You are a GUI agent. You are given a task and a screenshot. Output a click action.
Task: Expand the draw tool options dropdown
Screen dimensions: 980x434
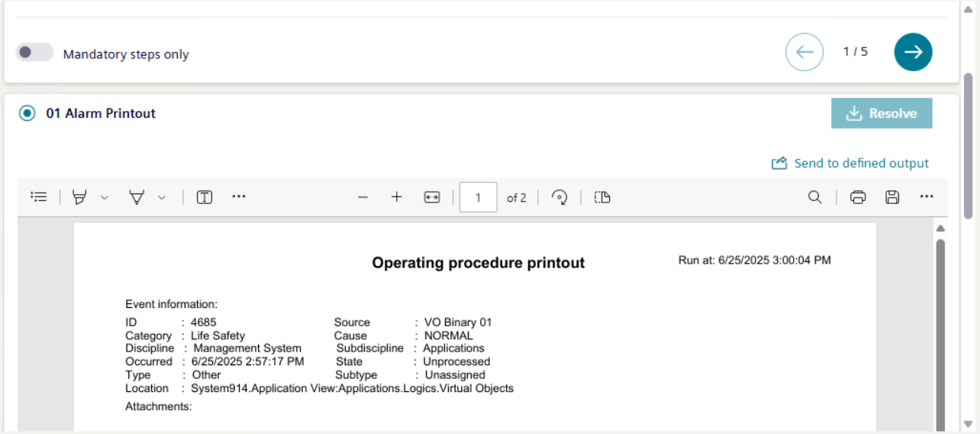click(x=162, y=197)
